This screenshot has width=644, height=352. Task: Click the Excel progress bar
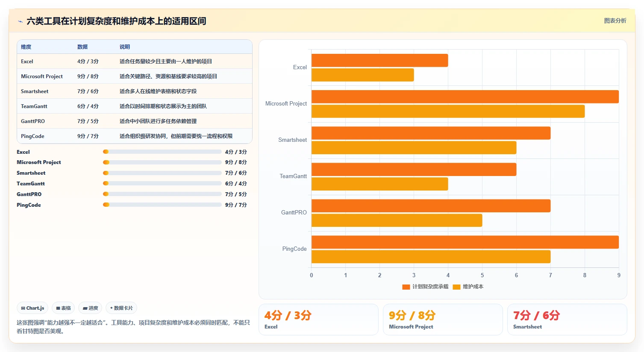click(162, 152)
